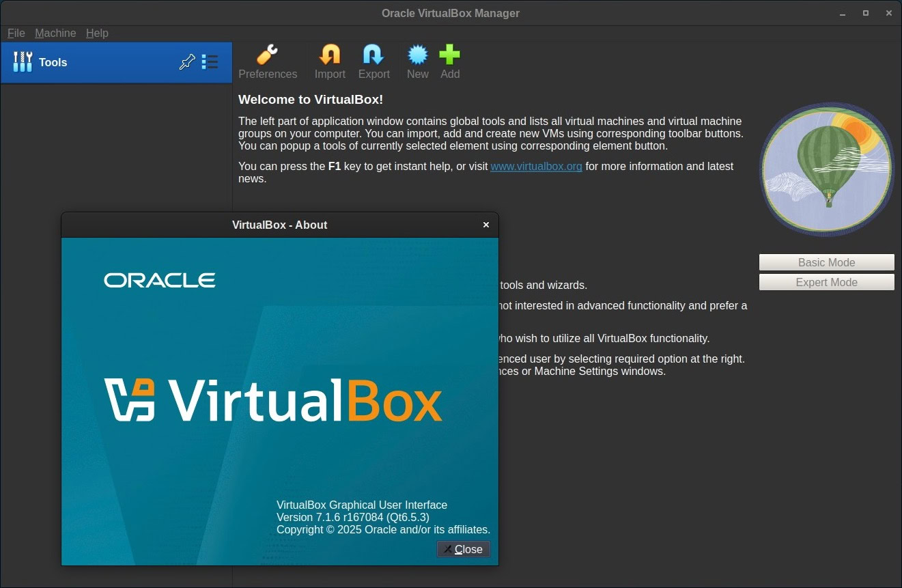Click the Export appliance icon
Image resolution: width=902 pixels, height=588 pixels.
pos(374,62)
